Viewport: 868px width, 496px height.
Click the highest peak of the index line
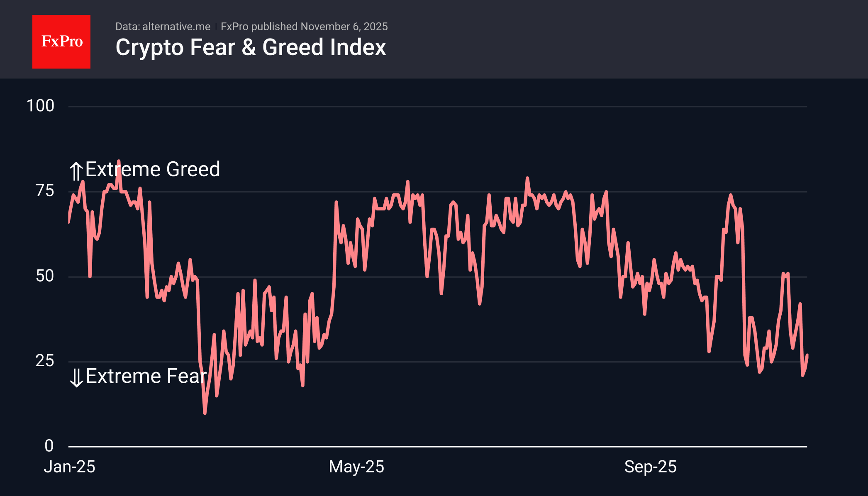[x=119, y=161]
